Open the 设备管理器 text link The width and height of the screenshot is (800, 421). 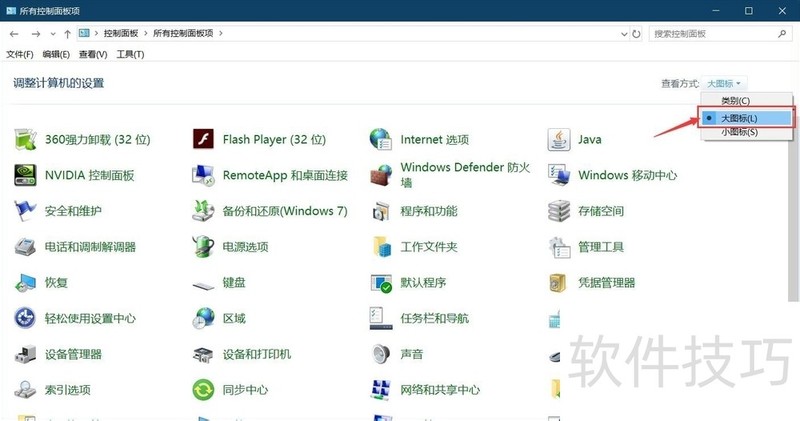(73, 354)
